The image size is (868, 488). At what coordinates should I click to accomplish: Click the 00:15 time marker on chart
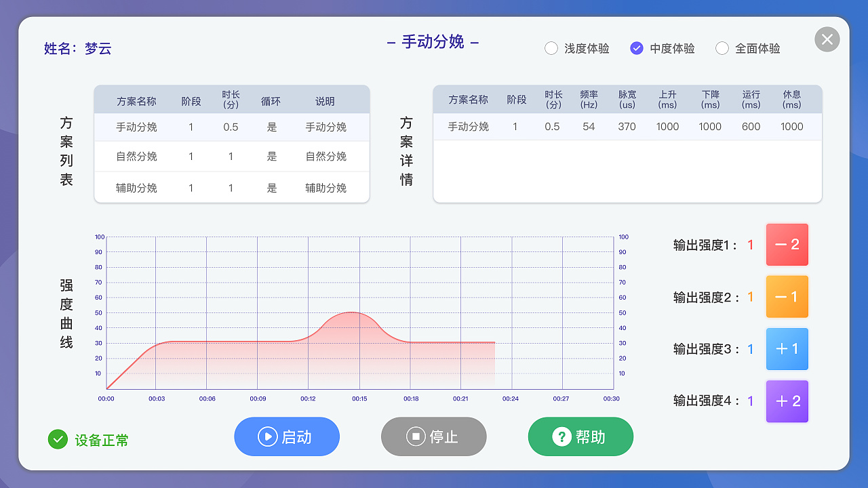click(359, 399)
